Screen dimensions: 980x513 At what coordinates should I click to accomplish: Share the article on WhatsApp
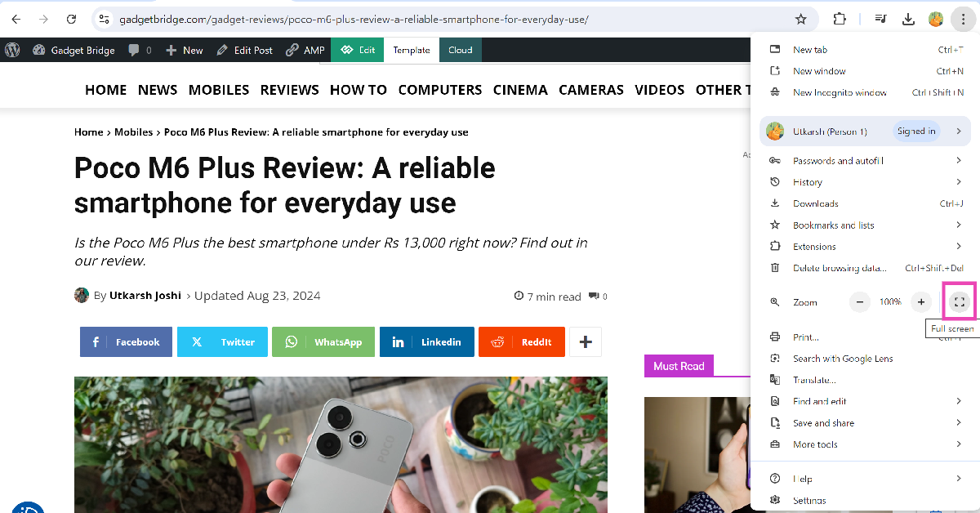(323, 342)
